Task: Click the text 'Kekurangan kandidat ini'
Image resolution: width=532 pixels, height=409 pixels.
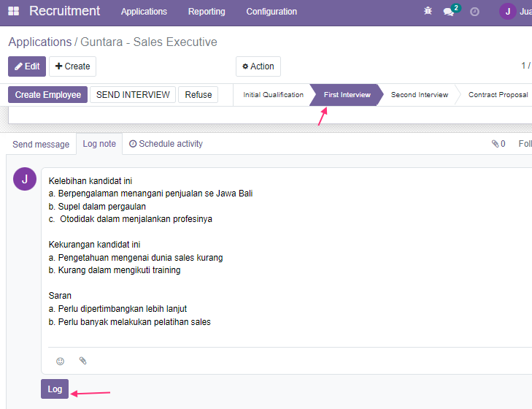Action: pyautogui.click(x=94, y=245)
